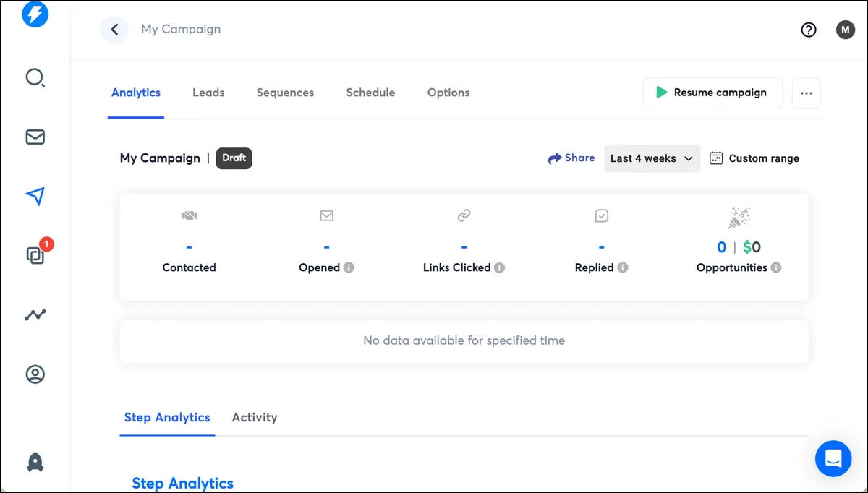Click the envelope icon above Opened
The width and height of the screenshot is (868, 493).
click(x=326, y=215)
